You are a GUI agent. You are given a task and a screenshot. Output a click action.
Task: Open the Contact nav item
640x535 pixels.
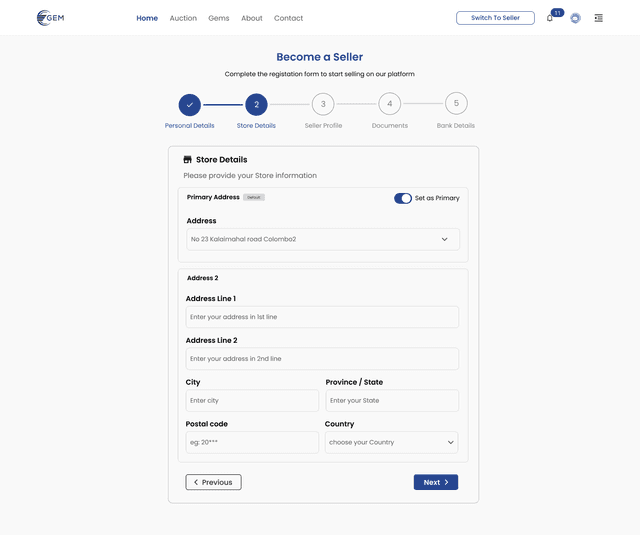tap(289, 18)
